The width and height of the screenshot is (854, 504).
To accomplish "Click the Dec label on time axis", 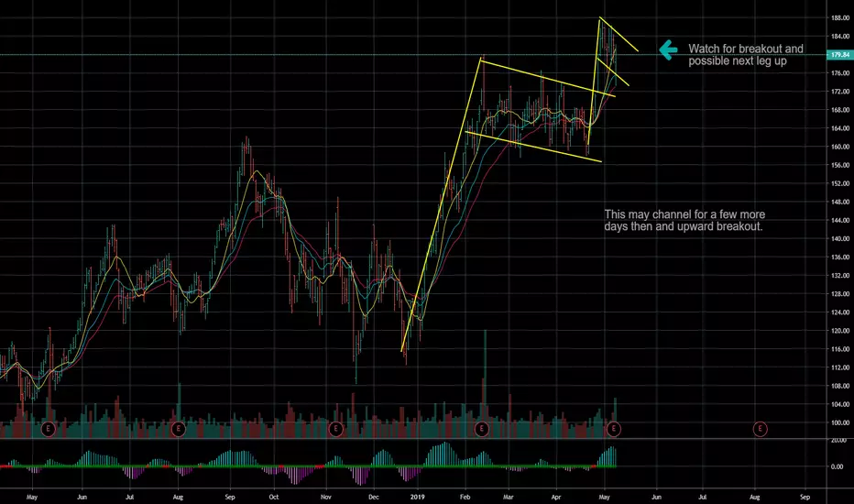I will click(x=374, y=497).
